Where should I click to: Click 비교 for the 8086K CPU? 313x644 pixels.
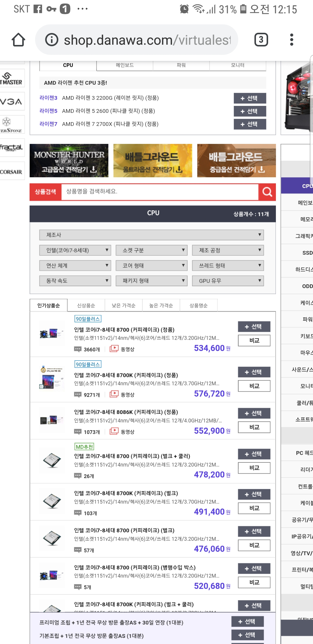pyautogui.click(x=254, y=427)
